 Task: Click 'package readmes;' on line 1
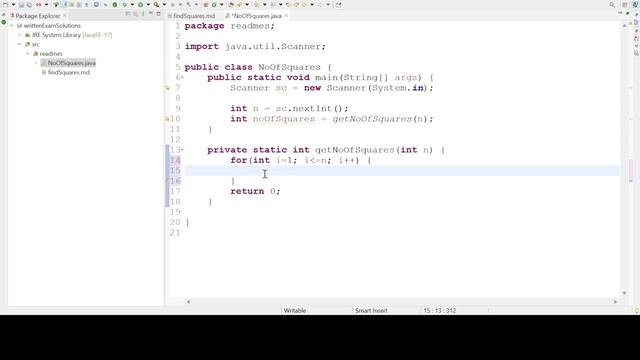pos(229,26)
